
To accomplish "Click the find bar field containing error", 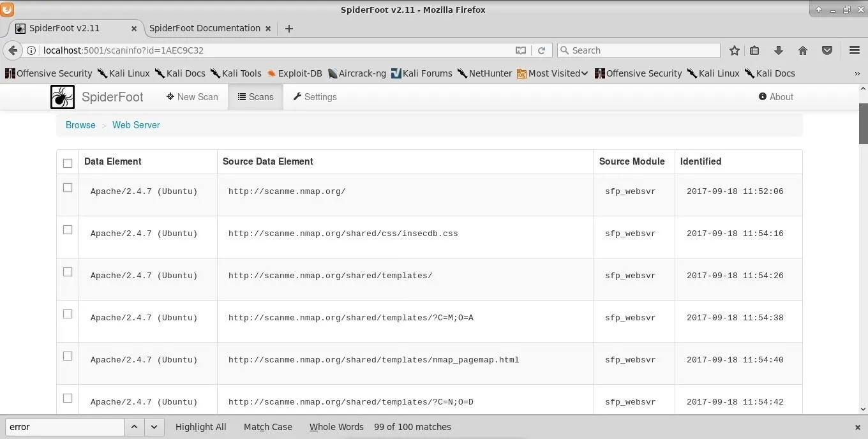I will click(x=64, y=427).
